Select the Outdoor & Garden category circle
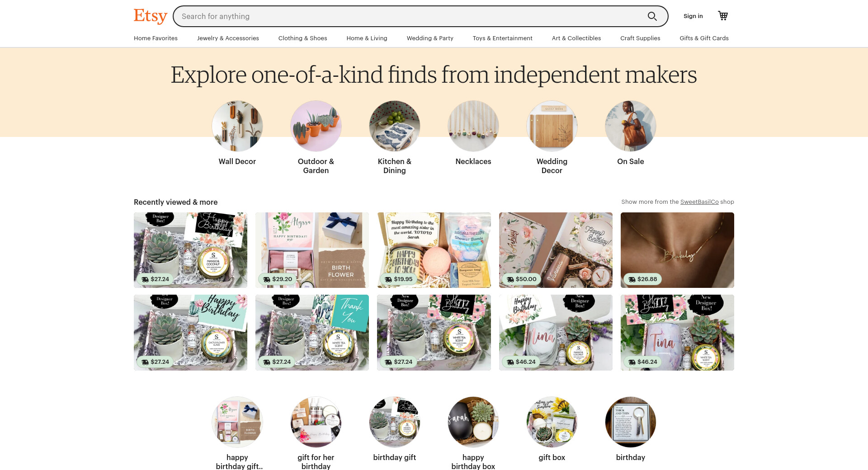The width and height of the screenshot is (868, 470). click(316, 126)
